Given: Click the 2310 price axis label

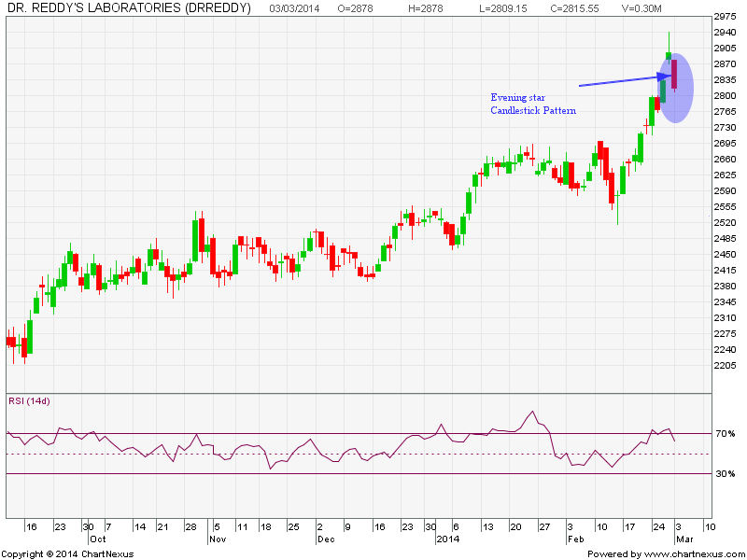Looking at the screenshot, I should pyautogui.click(x=726, y=317).
